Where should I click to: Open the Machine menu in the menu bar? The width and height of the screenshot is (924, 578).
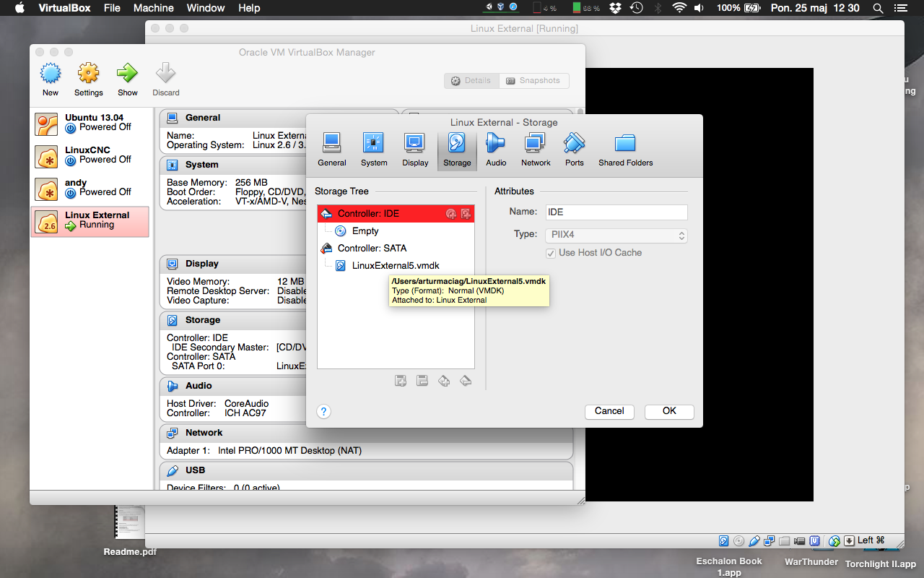(153, 8)
